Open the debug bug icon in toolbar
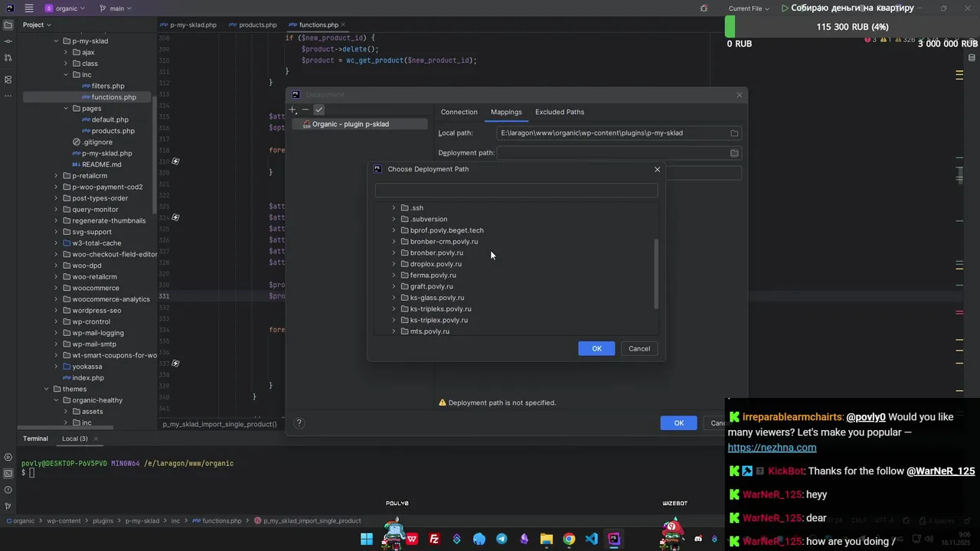Viewport: 980px width, 551px height. click(704, 8)
